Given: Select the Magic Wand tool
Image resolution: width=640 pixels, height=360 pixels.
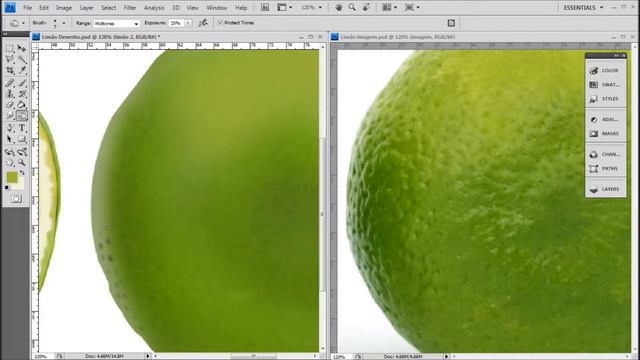Looking at the screenshot, I should [22, 60].
